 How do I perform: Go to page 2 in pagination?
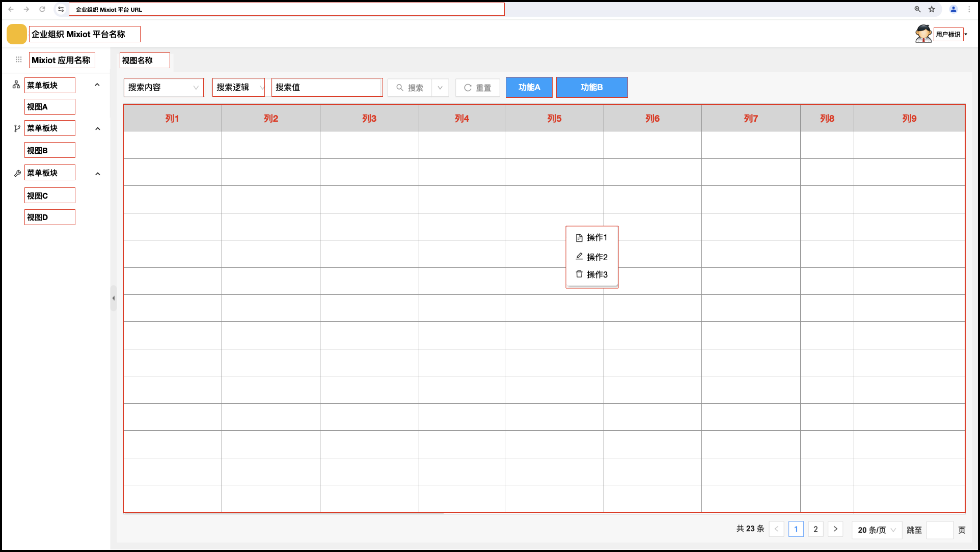(x=815, y=529)
